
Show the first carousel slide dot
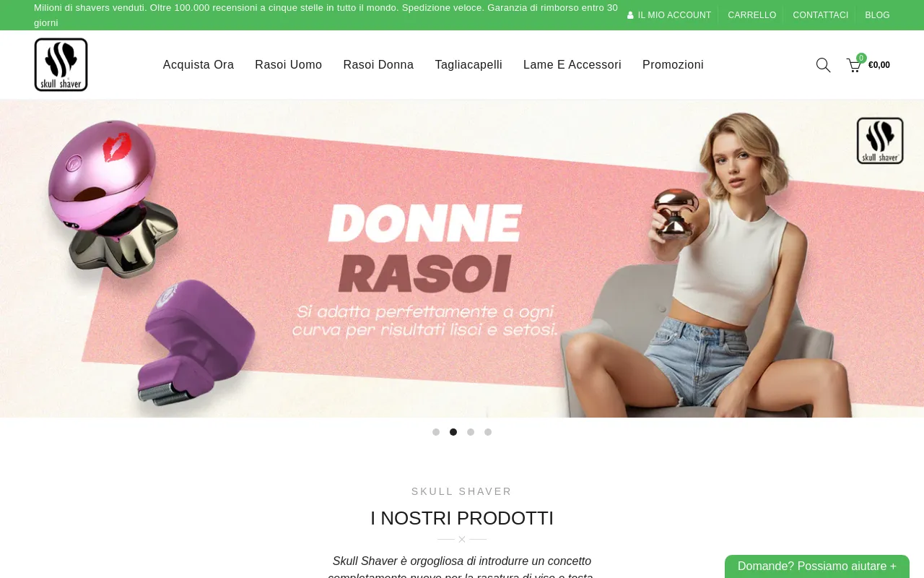(436, 432)
